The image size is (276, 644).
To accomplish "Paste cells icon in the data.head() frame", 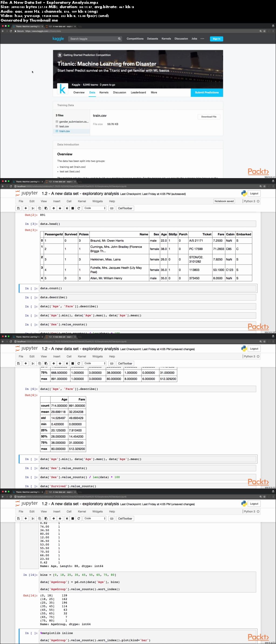I will pos(46,208).
